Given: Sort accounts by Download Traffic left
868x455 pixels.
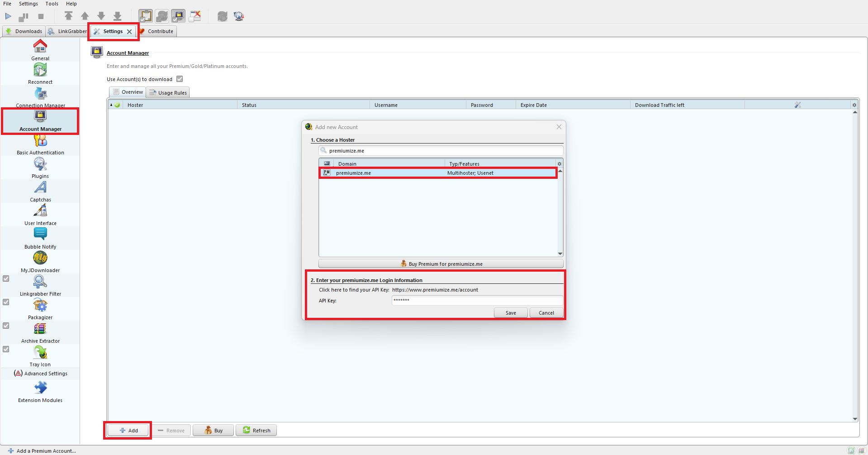Looking at the screenshot, I should (687, 105).
